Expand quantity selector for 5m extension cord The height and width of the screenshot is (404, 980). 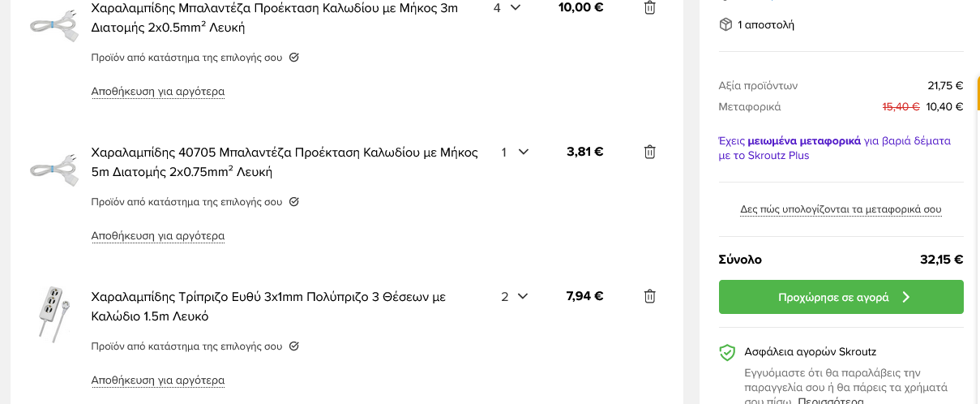click(x=514, y=152)
